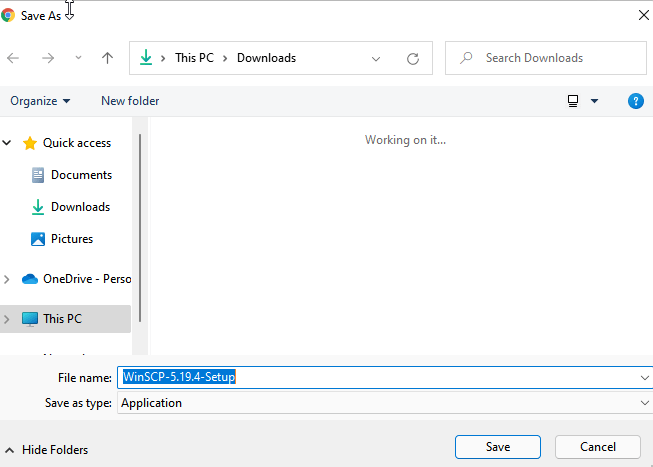
Task: Open recent locations dropdown arrow
Action: 78,58
